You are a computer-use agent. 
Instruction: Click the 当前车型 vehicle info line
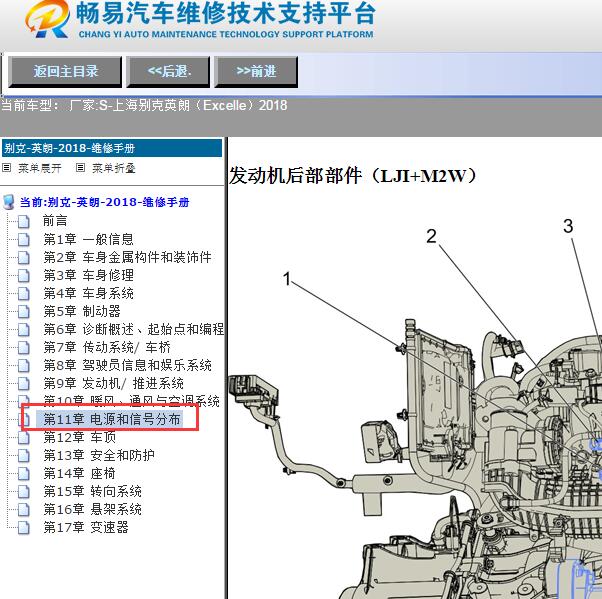pyautogui.click(x=144, y=105)
